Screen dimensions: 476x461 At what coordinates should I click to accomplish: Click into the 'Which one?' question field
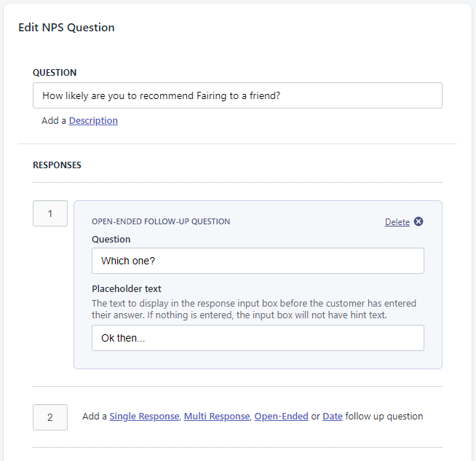pyautogui.click(x=258, y=261)
